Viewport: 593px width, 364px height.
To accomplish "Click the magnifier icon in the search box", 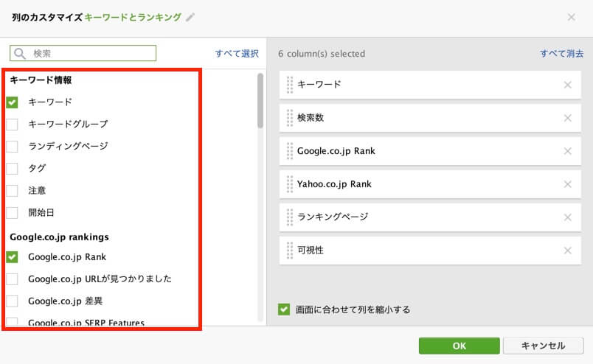I will pos(20,53).
